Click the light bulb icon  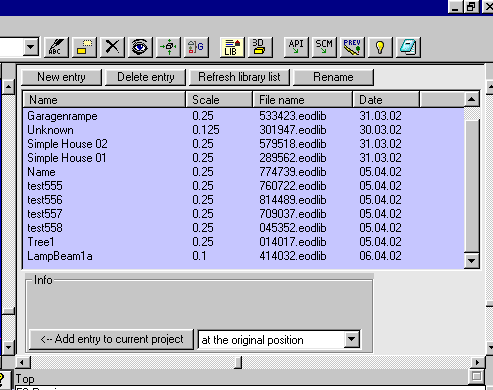pyautogui.click(x=380, y=47)
